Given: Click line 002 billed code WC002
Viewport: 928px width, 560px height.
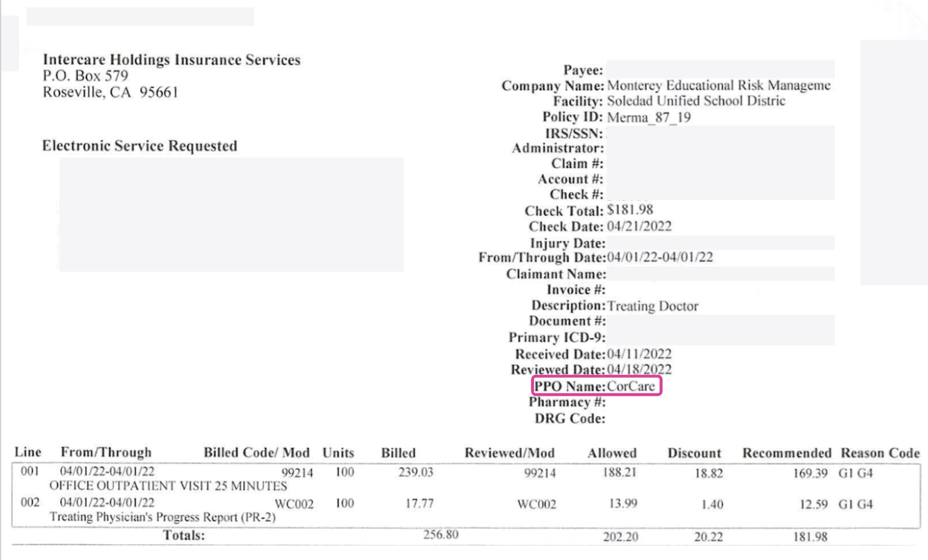Looking at the screenshot, I should click(x=294, y=504).
